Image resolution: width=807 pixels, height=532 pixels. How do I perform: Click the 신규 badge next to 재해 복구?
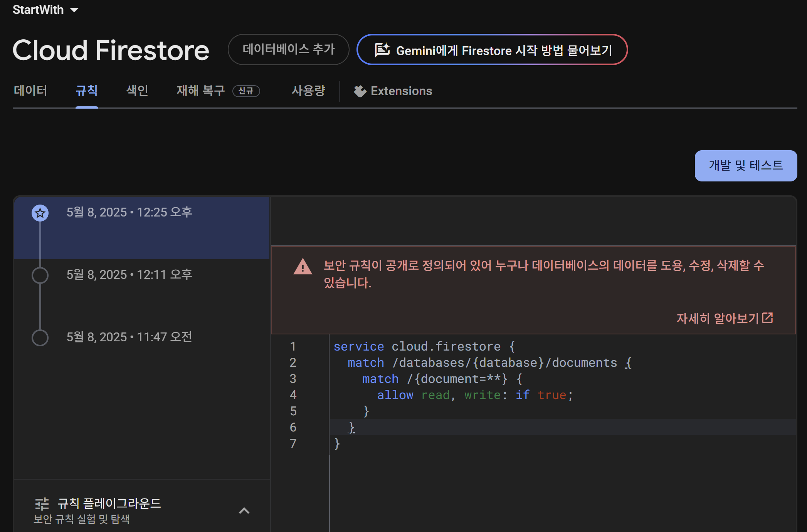(x=246, y=91)
